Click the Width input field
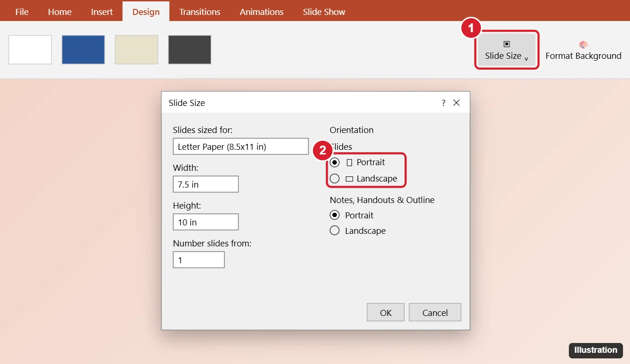630x364 pixels. click(x=206, y=184)
